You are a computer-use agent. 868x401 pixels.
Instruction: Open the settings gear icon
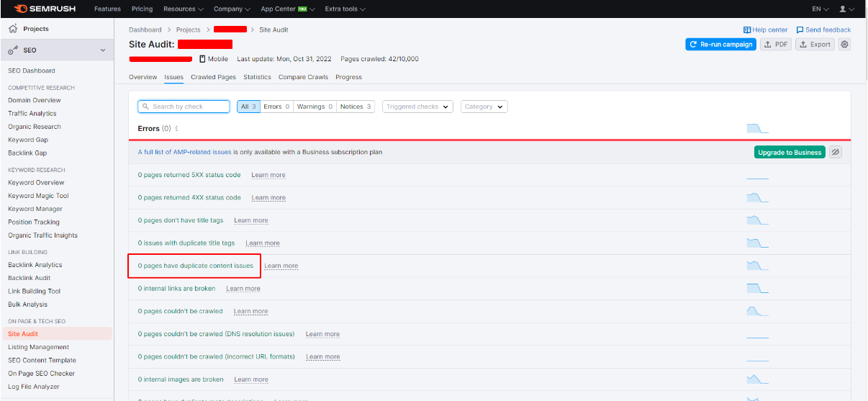[844, 45]
